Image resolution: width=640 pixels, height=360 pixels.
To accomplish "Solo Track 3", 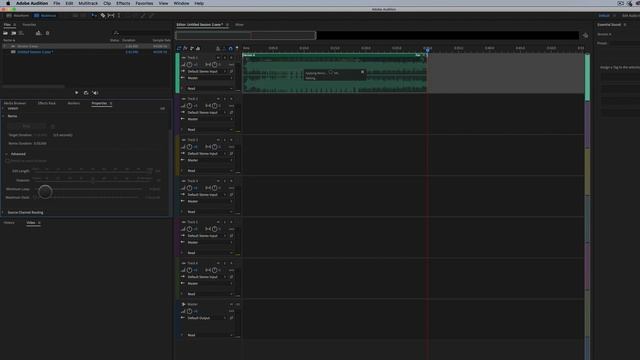I will click(224, 140).
